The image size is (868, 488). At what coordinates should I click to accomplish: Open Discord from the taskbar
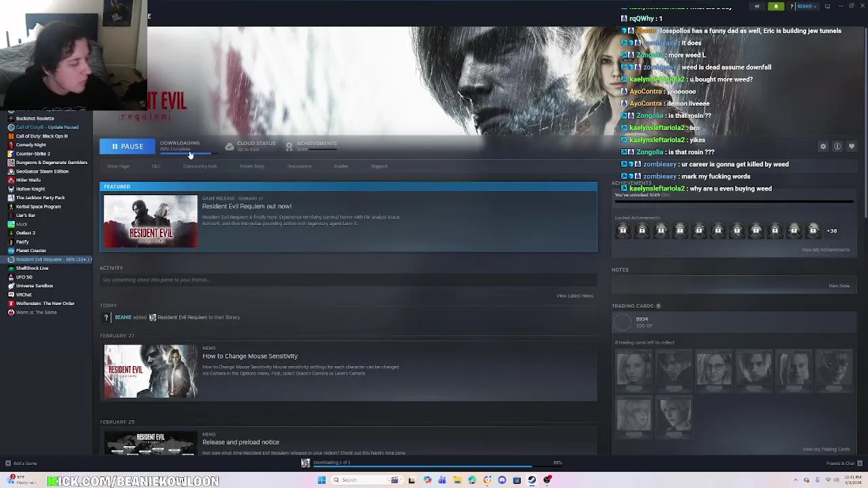point(502,481)
